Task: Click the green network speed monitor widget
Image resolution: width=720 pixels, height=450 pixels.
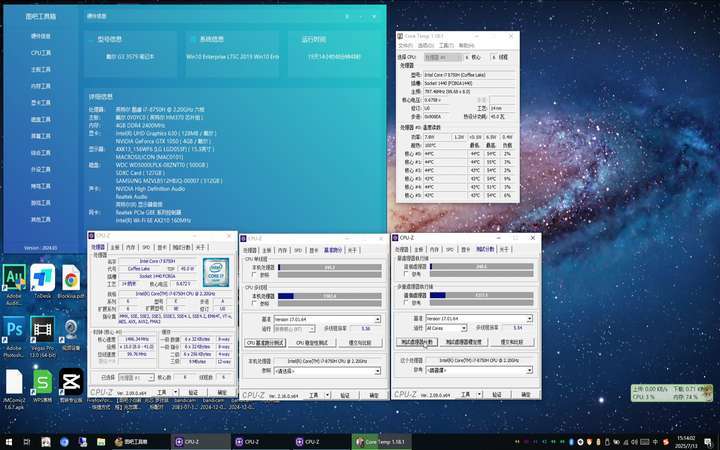Action: click(672, 393)
